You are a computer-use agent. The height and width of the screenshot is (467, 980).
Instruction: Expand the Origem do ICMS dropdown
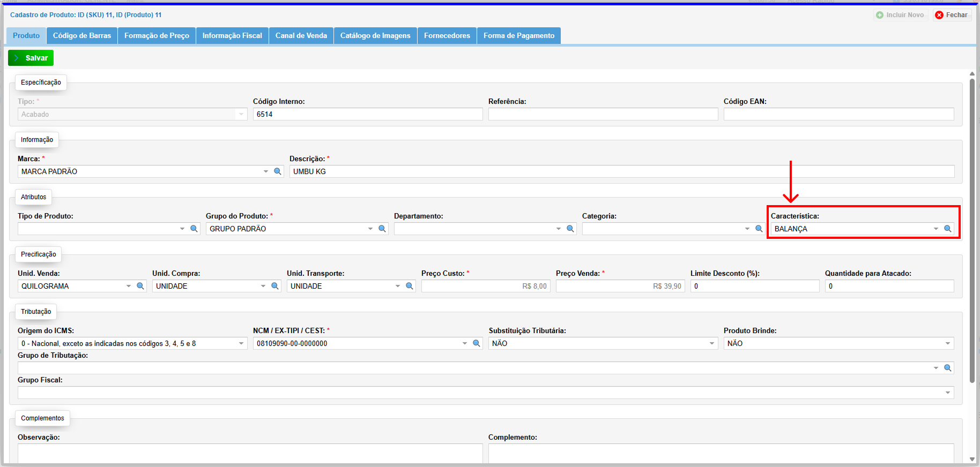(241, 343)
